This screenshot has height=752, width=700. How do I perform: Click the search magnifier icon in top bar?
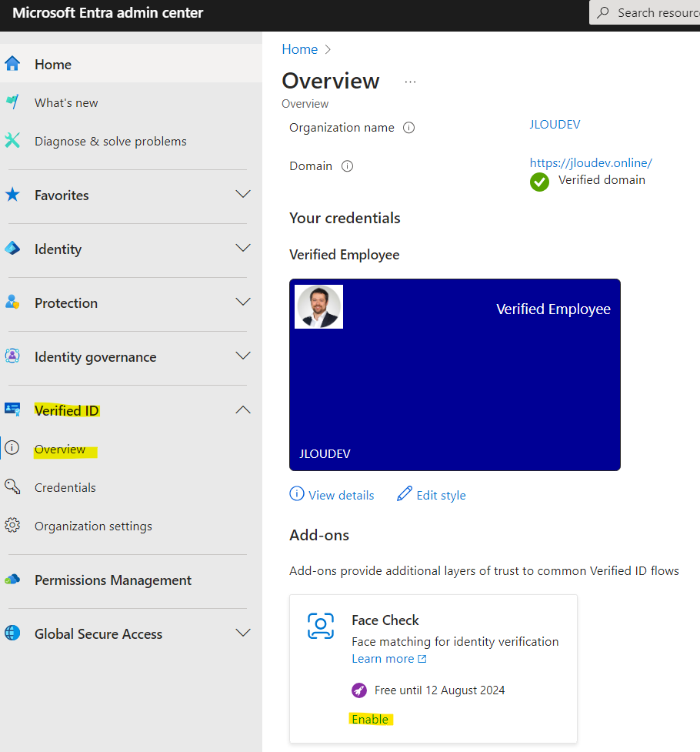tap(603, 12)
